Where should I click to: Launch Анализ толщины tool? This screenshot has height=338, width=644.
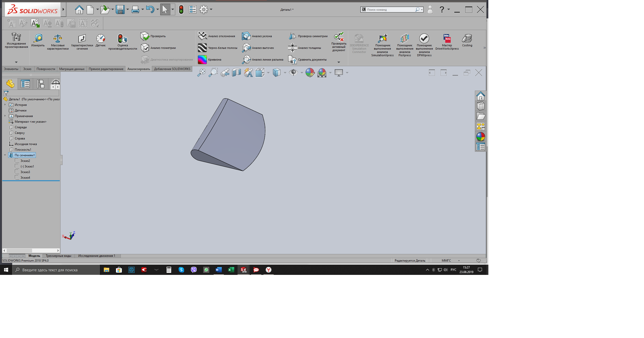pos(305,48)
